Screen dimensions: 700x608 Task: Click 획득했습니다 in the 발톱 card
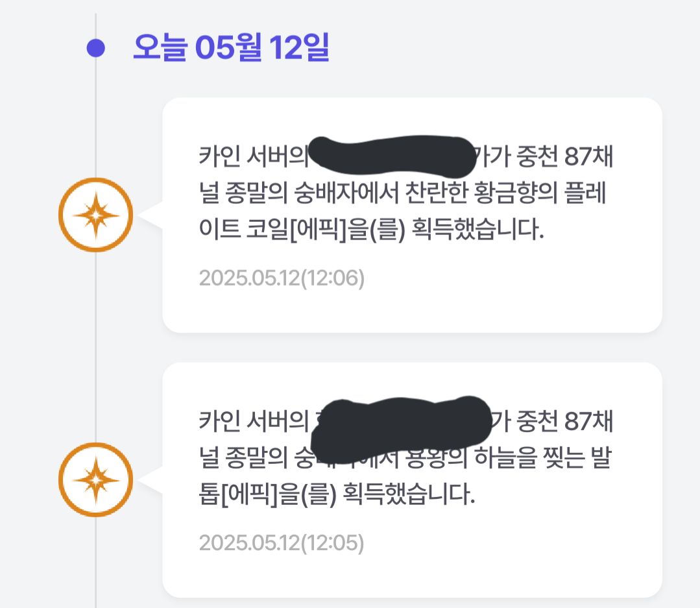[x=407, y=494]
